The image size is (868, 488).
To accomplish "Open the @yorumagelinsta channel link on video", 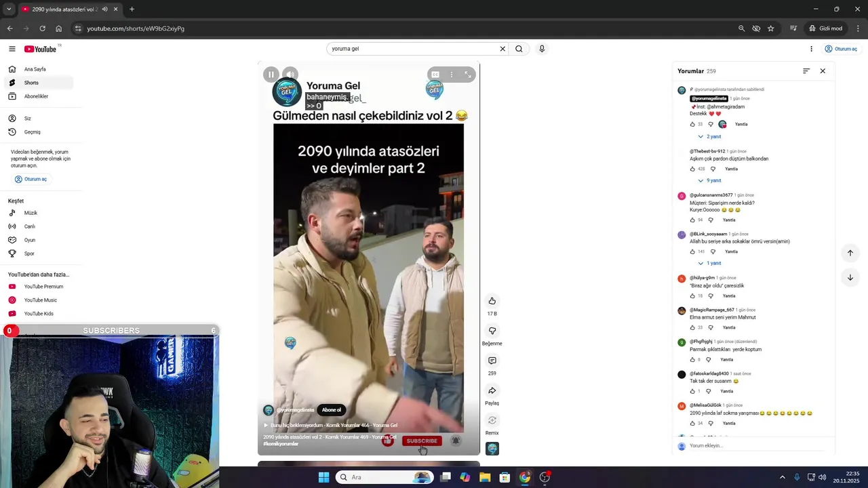I will (x=295, y=410).
